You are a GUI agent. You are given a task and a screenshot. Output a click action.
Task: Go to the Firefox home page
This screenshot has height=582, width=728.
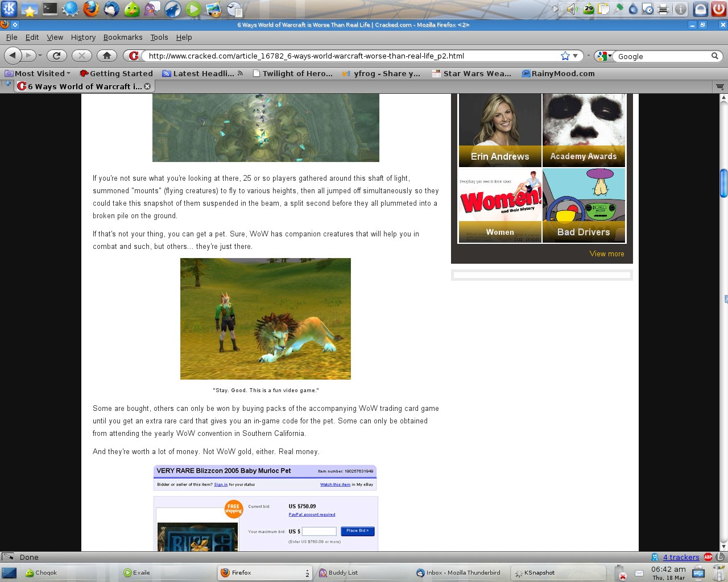(x=106, y=55)
